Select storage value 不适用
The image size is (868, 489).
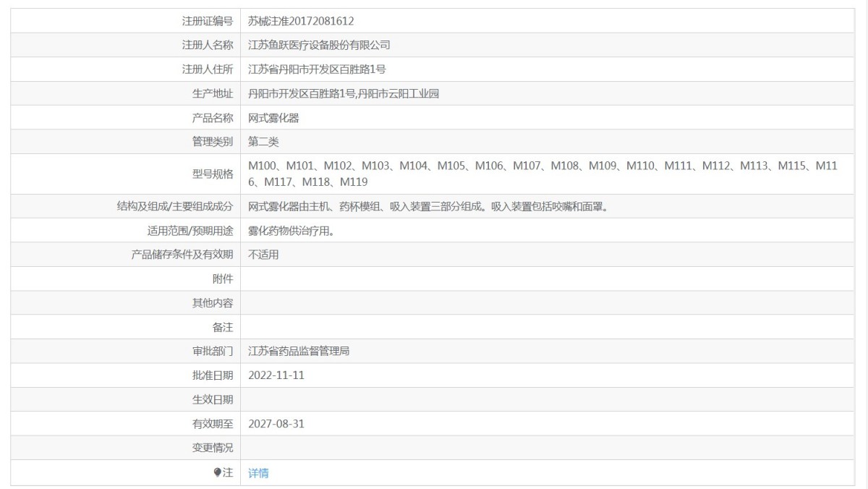tap(263, 255)
